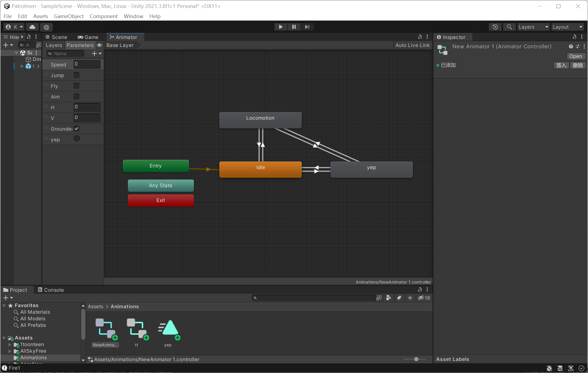Step one frame forward
Screen dimensions: 588x373
307,27
